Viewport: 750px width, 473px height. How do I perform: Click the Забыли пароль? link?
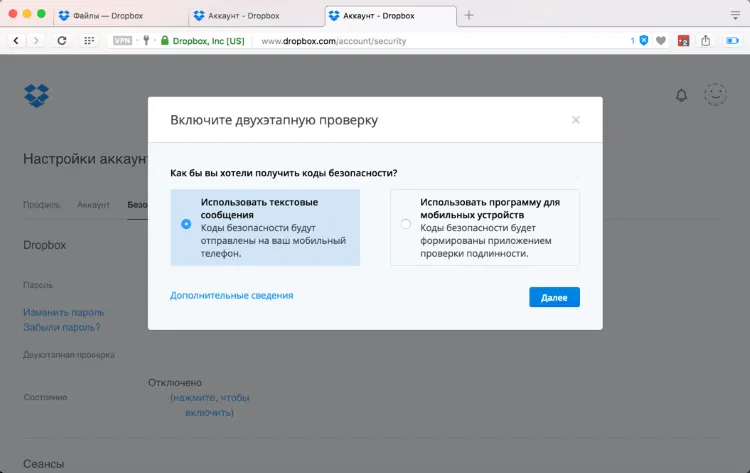point(62,328)
